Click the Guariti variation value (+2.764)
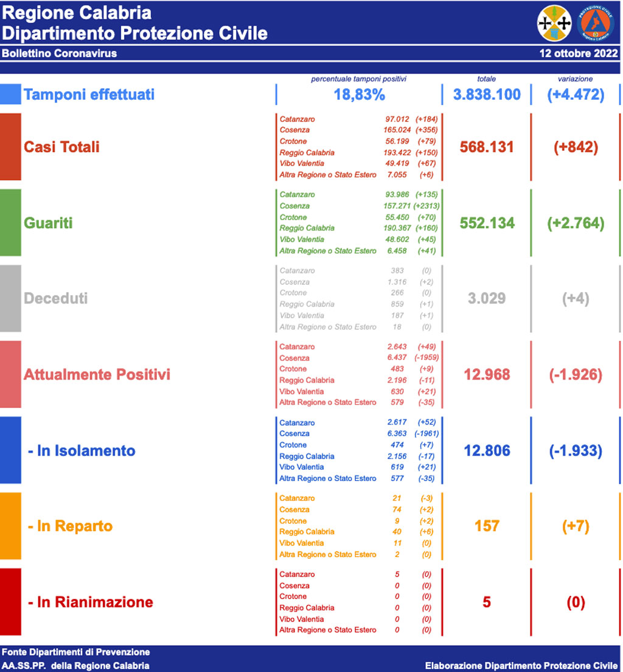This screenshot has height=672, width=623. tap(576, 223)
